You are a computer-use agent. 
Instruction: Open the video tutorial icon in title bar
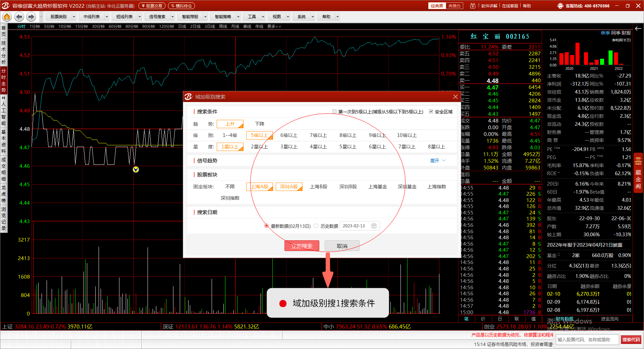473,6
